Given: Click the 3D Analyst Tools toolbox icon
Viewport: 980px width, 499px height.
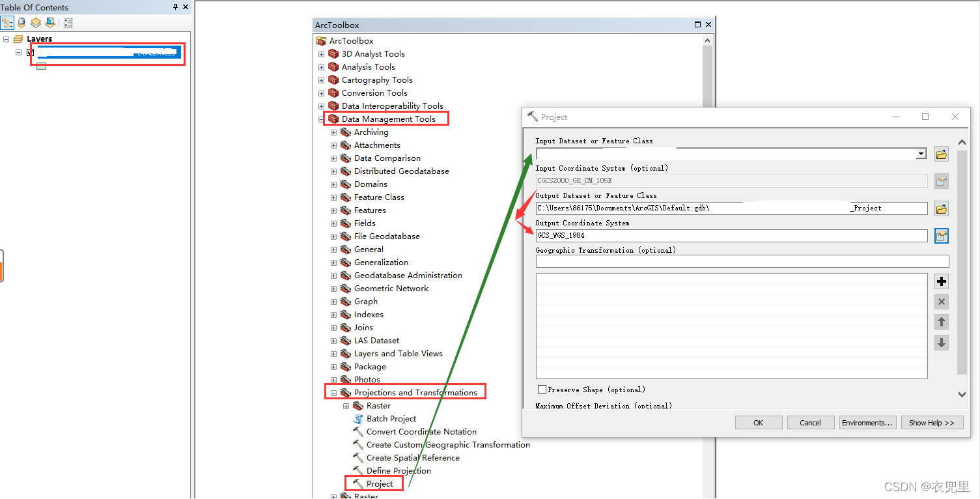Looking at the screenshot, I should coord(333,54).
